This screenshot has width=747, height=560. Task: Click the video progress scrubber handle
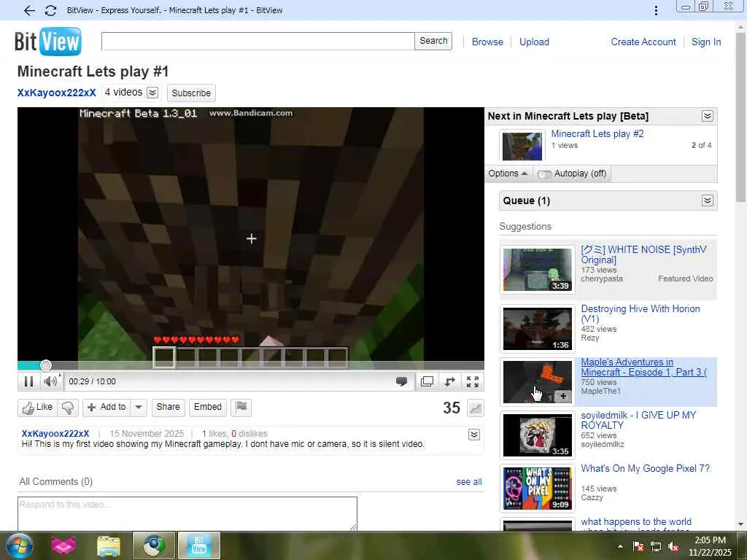tap(46, 365)
